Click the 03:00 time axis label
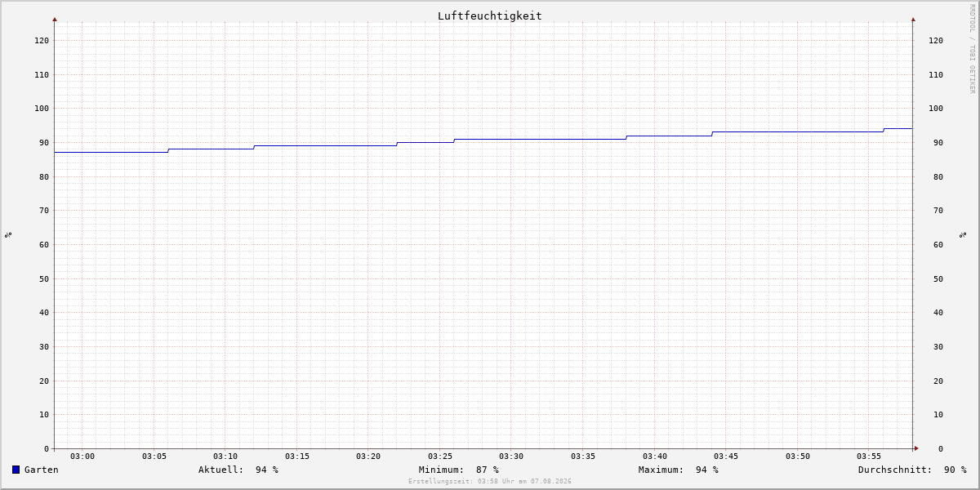Viewport: 980px width, 490px height. pyautogui.click(x=82, y=456)
